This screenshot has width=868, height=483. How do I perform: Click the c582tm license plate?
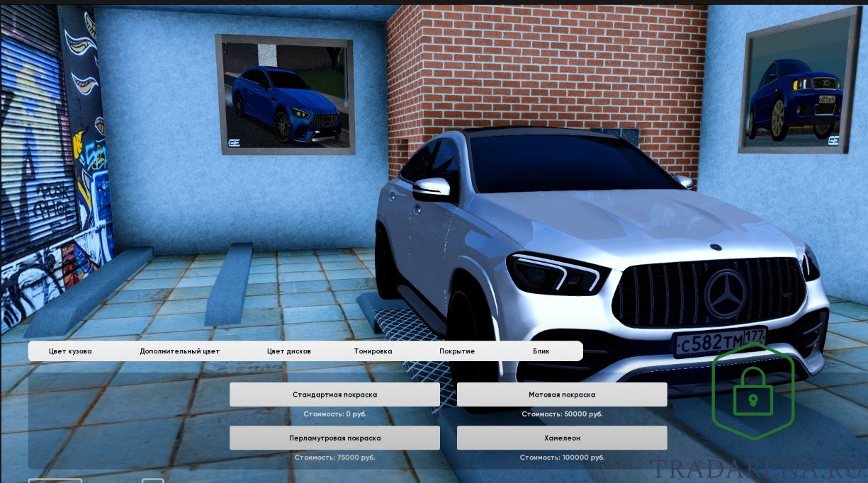[x=718, y=341]
